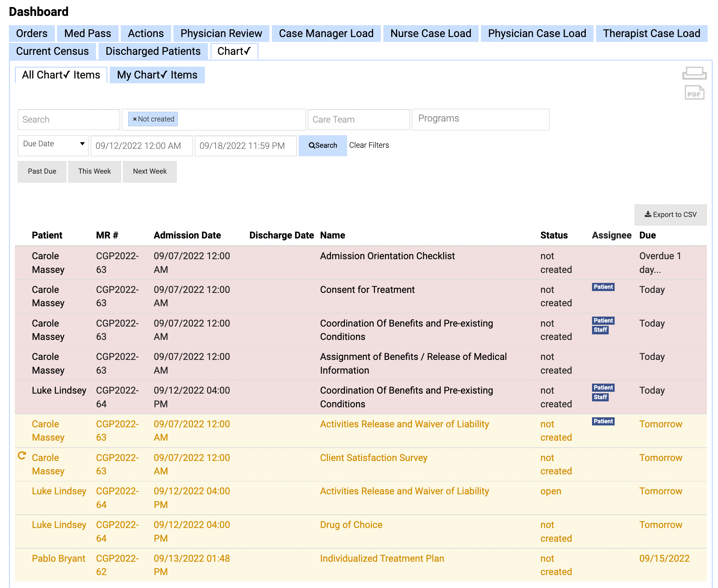Viewport: 718px width, 588px height.
Task: Filter by This Week
Action: (94, 171)
